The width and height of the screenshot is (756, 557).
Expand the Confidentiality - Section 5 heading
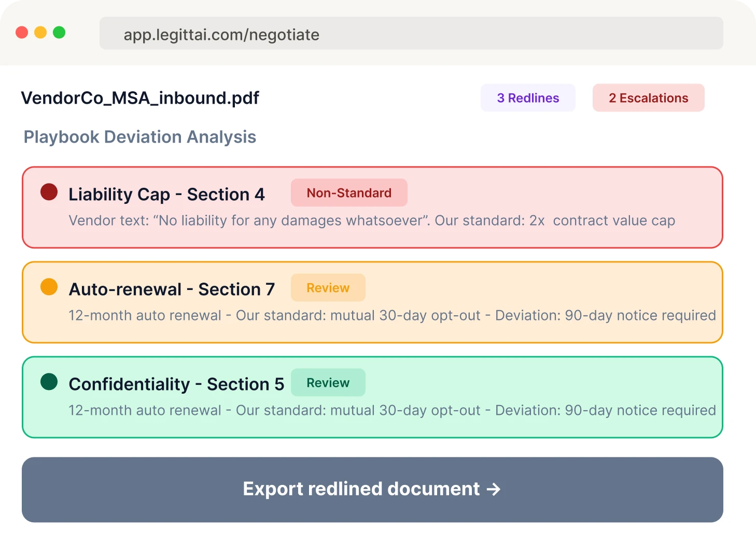click(176, 384)
